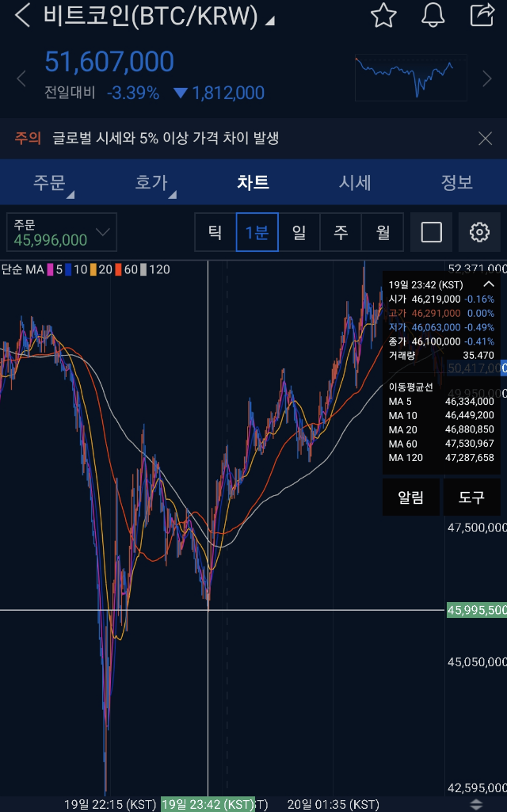The height and width of the screenshot is (812, 507).
Task: Share the chart with share icon
Action: click(x=482, y=14)
